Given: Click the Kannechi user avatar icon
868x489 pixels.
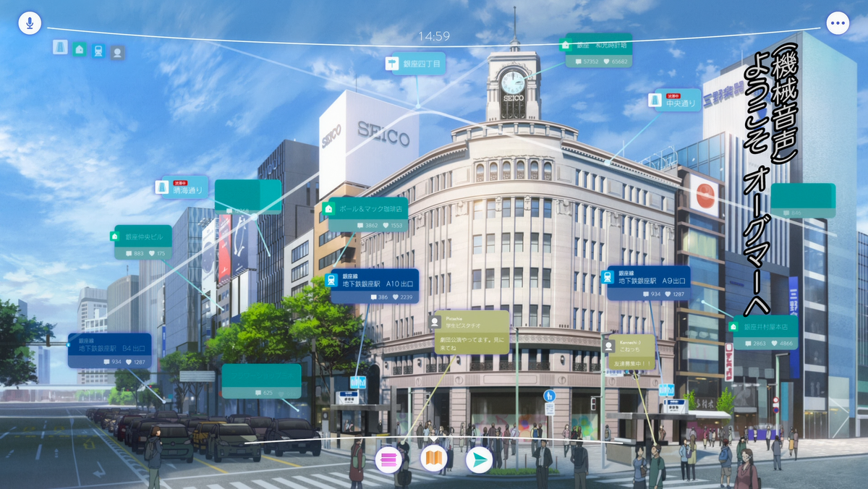Looking at the screenshot, I should (x=609, y=346).
